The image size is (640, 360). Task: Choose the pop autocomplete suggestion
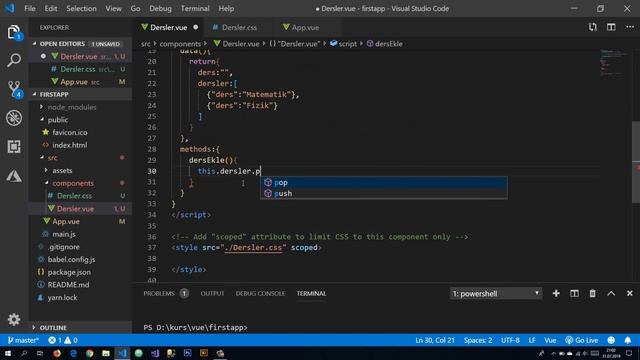(x=384, y=182)
